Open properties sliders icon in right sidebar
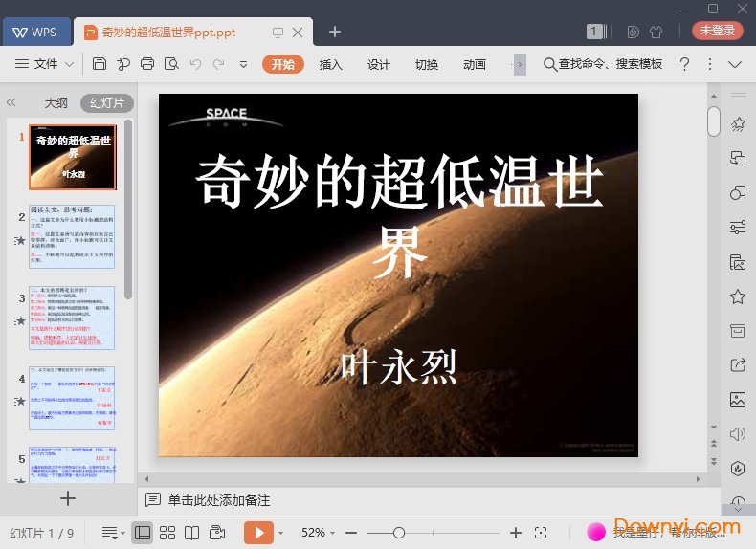The image size is (756, 549). [x=738, y=227]
